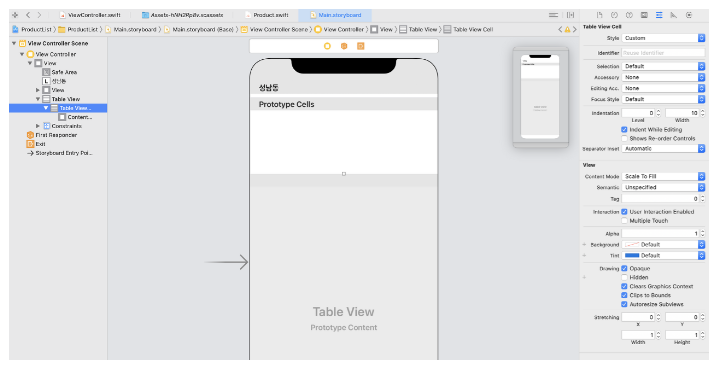Click ProductList project icon in breadcrumb
Image resolution: width=718 pixels, height=374 pixels.
coord(16,29)
